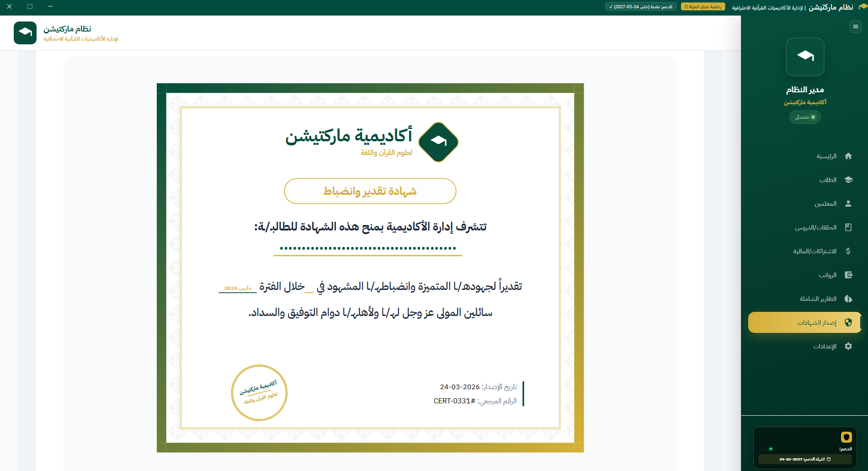Open the الطلاب students cap icon
This screenshot has height=471, width=868.
(848, 180)
